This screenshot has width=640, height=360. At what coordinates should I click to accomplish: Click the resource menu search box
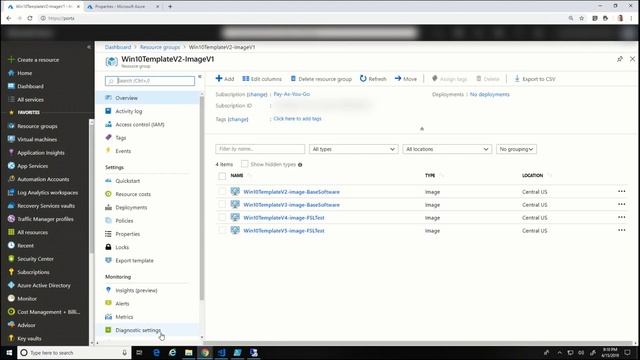150,81
